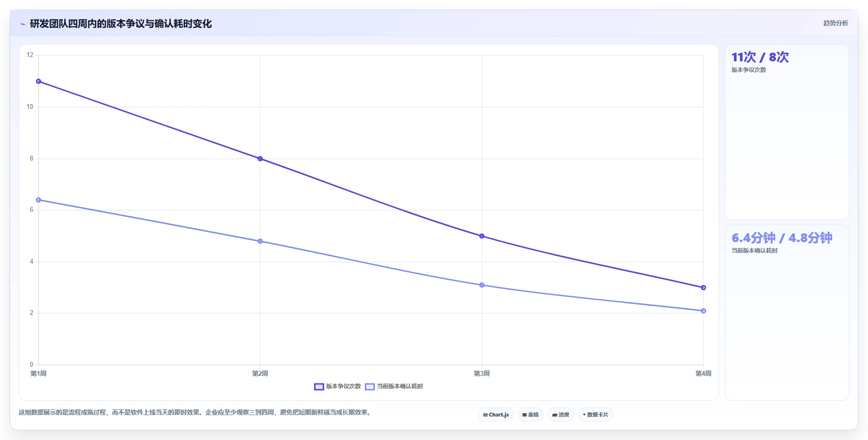Click the 第3周 x-axis label
868x440 pixels.
pyautogui.click(x=482, y=373)
